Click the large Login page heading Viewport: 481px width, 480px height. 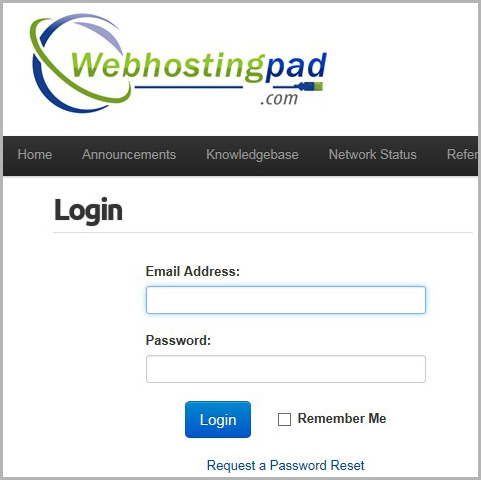pyautogui.click(x=88, y=211)
